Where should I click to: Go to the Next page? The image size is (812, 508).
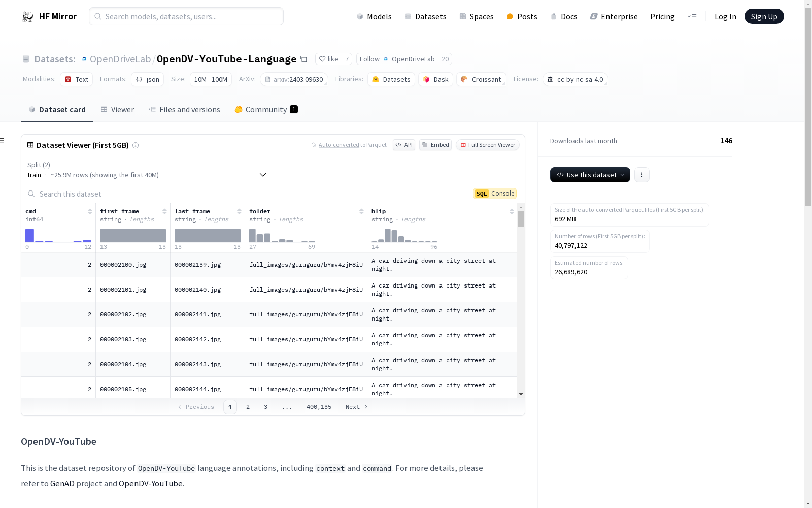[356, 407]
